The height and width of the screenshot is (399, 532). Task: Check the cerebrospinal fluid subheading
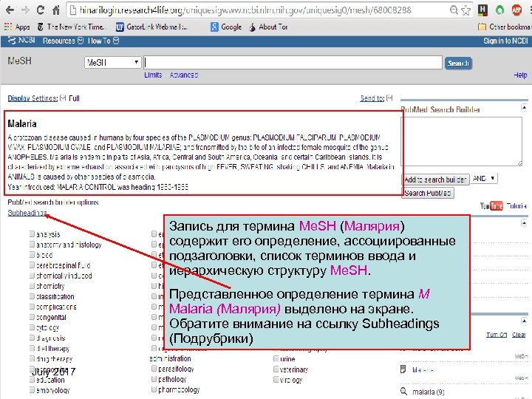pos(32,265)
